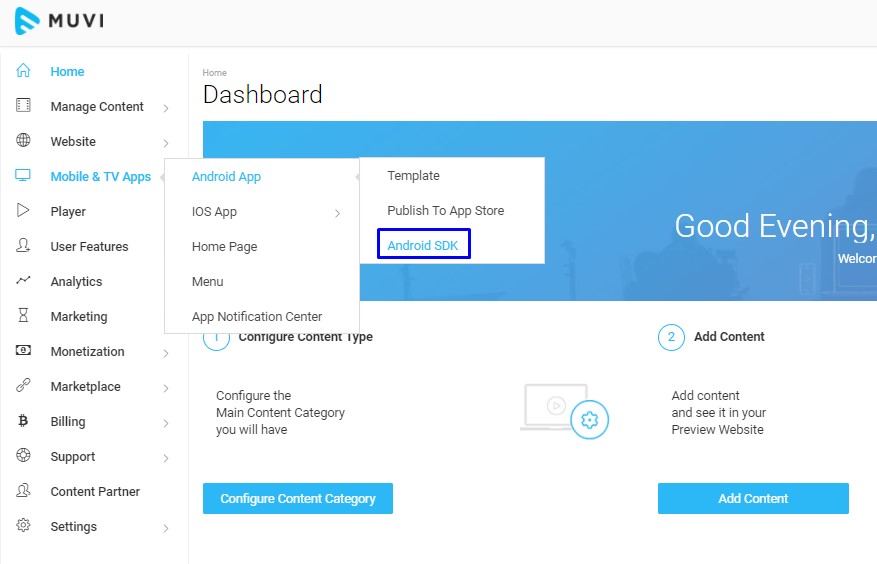Choose Menu in the apps submenu
Image resolution: width=877 pixels, height=564 pixels.
click(x=208, y=281)
